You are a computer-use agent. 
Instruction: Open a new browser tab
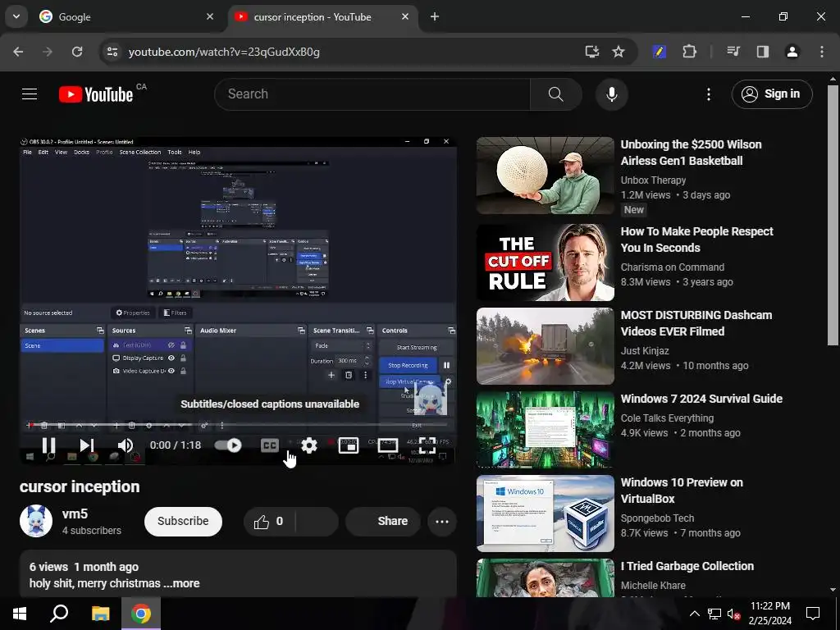point(435,17)
